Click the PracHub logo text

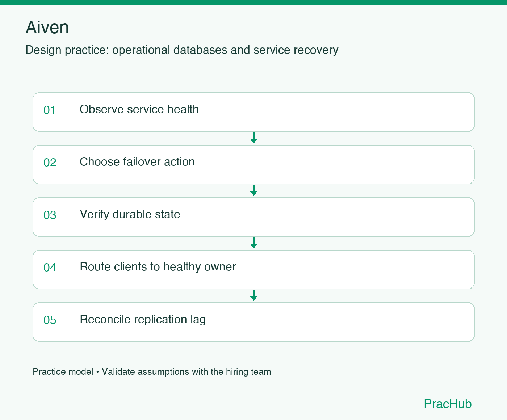[x=448, y=404]
